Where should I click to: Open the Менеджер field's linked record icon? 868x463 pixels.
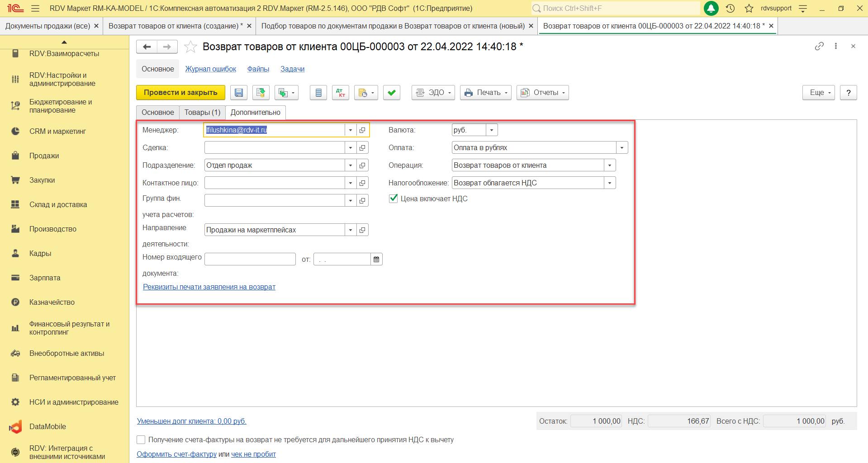362,130
